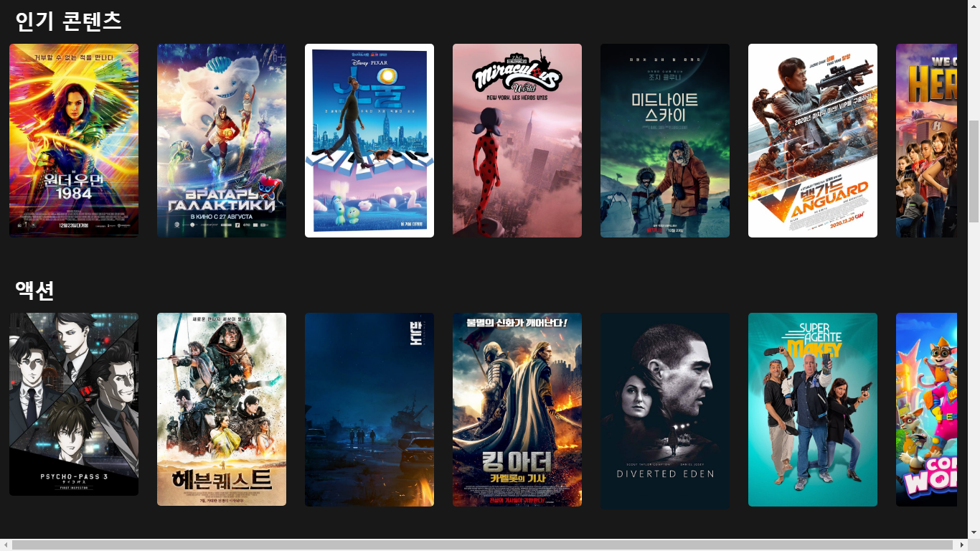
Task: Choose the Miraculous World New York poster
Action: (x=517, y=141)
